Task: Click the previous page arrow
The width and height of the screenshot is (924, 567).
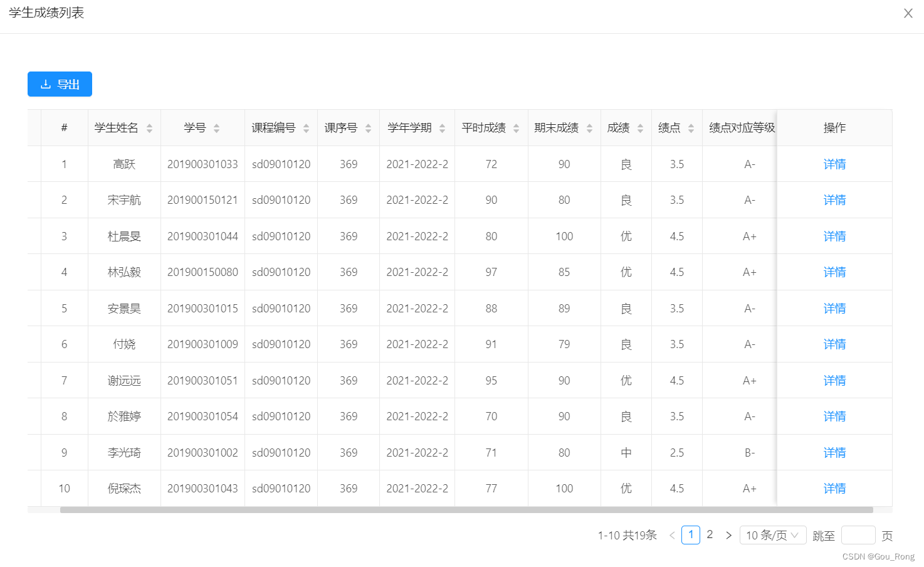Action: point(672,535)
